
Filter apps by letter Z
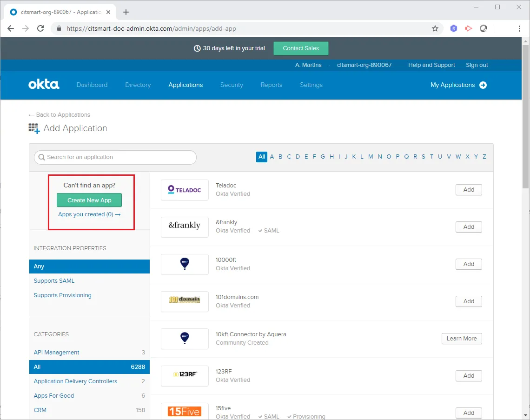484,157
